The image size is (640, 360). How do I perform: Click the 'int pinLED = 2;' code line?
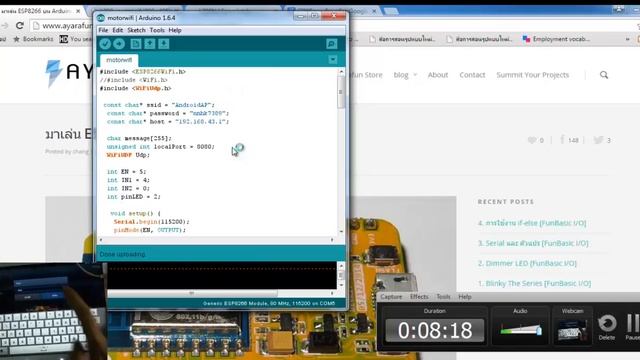[133, 197]
